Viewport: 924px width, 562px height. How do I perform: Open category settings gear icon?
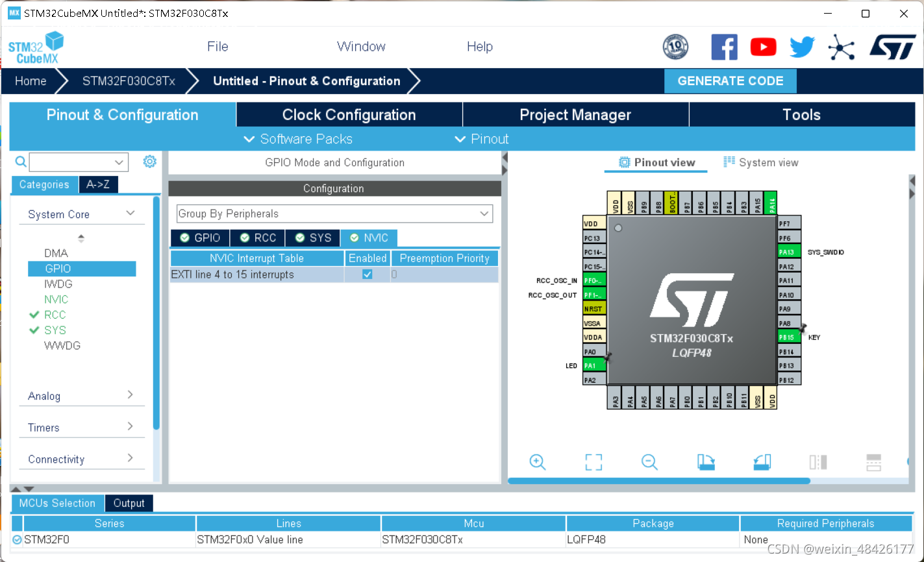tap(149, 162)
